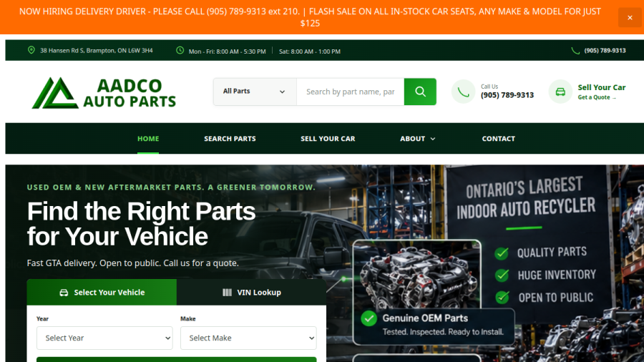The width and height of the screenshot is (644, 362).
Task: Focus the search by part name field
Action: pos(351,92)
